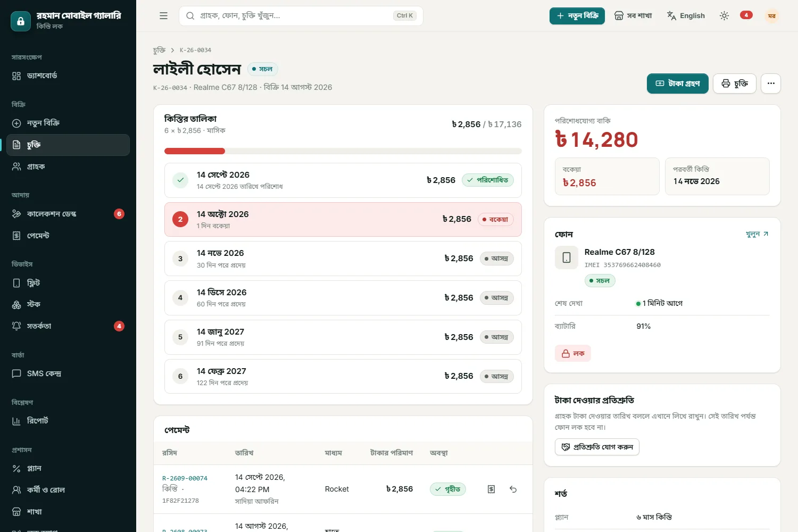Click the ১ মিনিট আগে last-seen value
Viewport: 798px width, 532px height.
pyautogui.click(x=659, y=303)
